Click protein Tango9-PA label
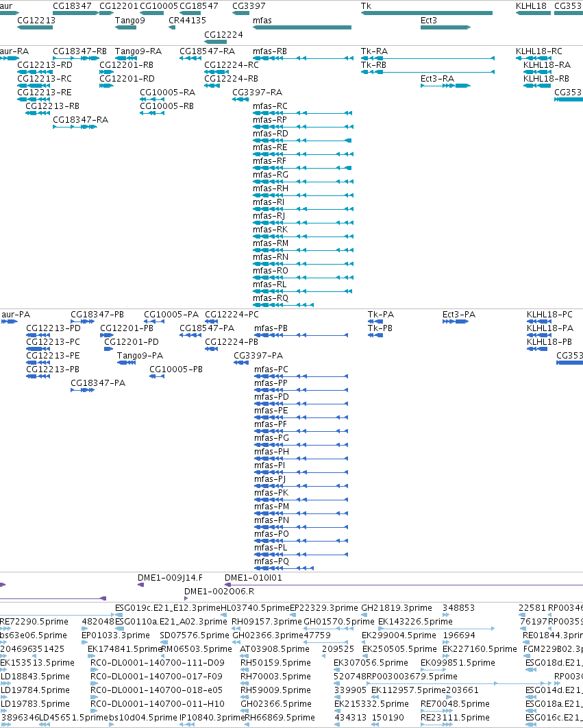The image size is (583, 728). coord(140,356)
